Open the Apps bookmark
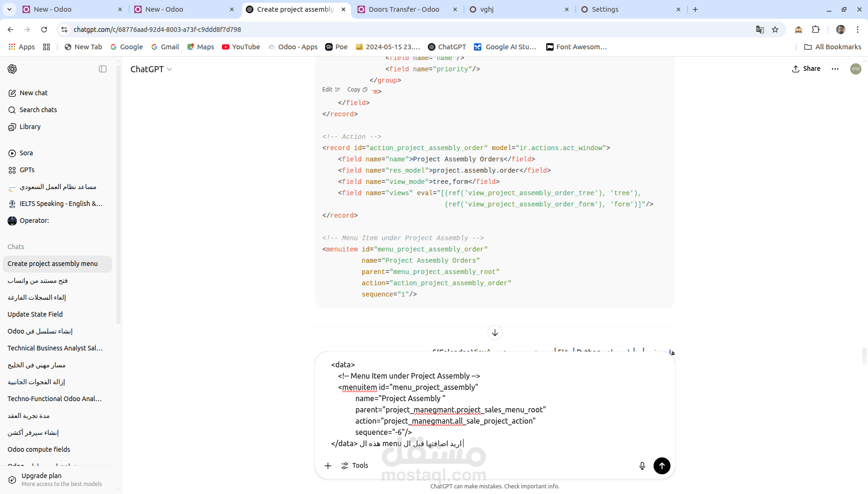The width and height of the screenshot is (868, 494). coord(22,47)
